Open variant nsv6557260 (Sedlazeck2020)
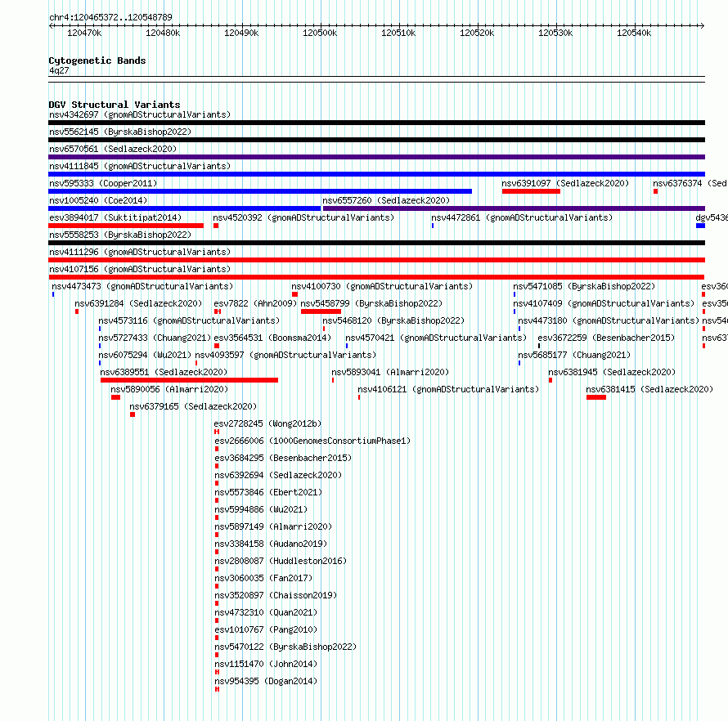Image resolution: width=728 pixels, height=721 pixels. 386,200
